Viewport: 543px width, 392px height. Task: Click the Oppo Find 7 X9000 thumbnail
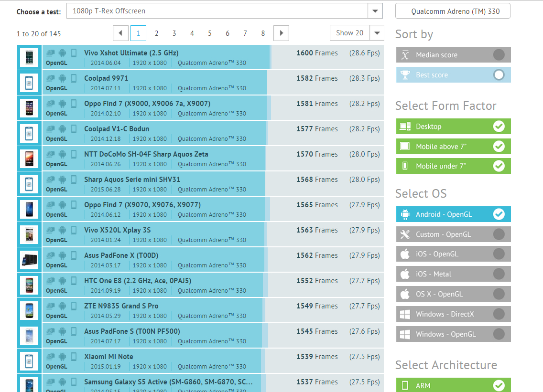[30, 108]
